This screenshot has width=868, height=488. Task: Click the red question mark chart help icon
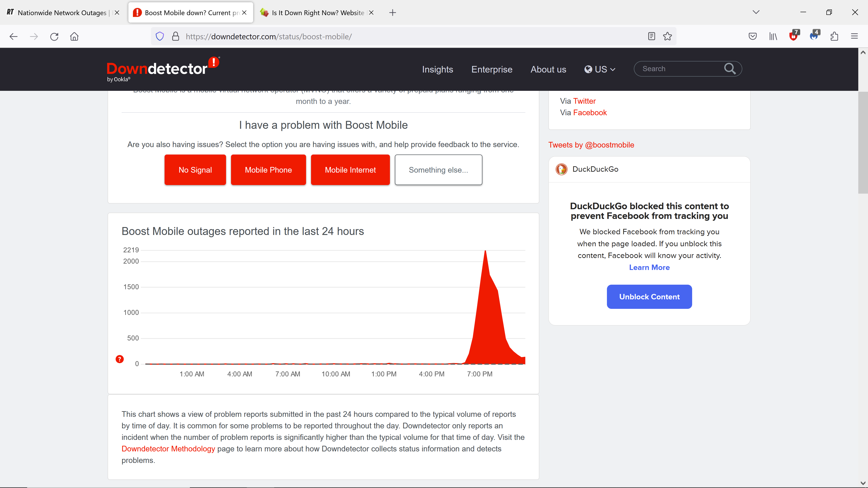tap(120, 359)
